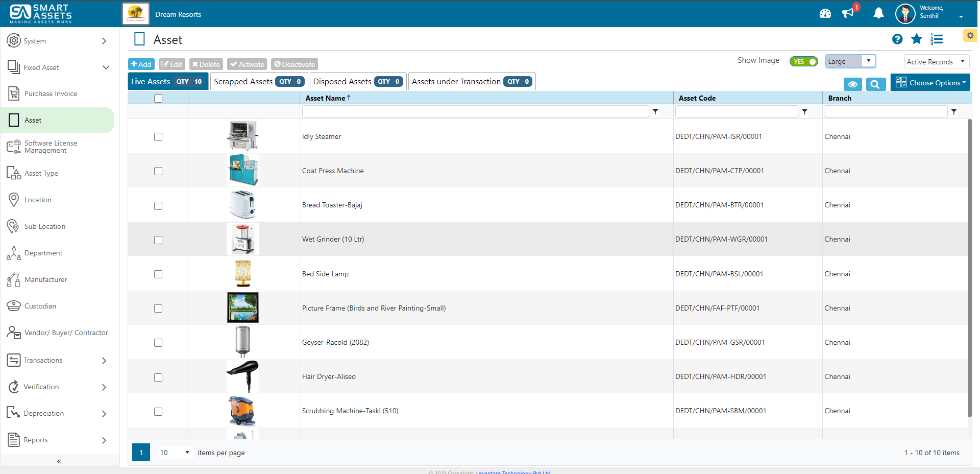Switch to Scrapped Assets tab
The width and height of the screenshot is (980, 474).
(259, 82)
